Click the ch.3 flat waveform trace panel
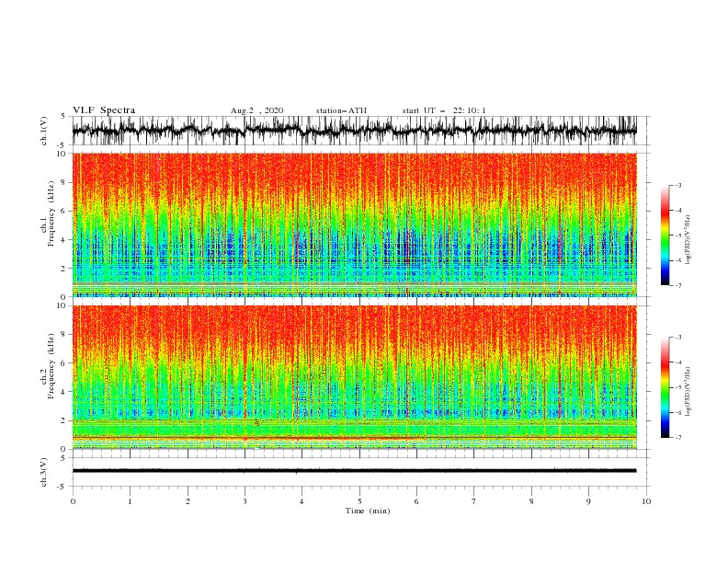Screen dimensions: 728x563 pos(360,472)
